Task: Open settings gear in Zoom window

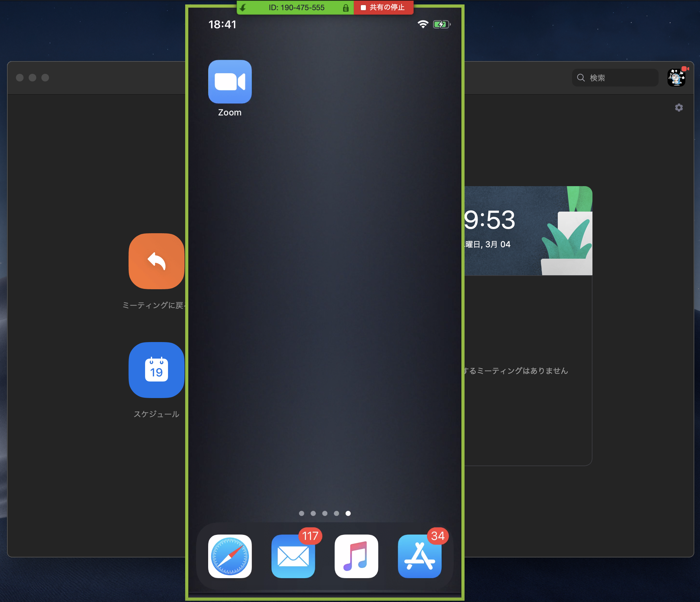Action: (679, 108)
